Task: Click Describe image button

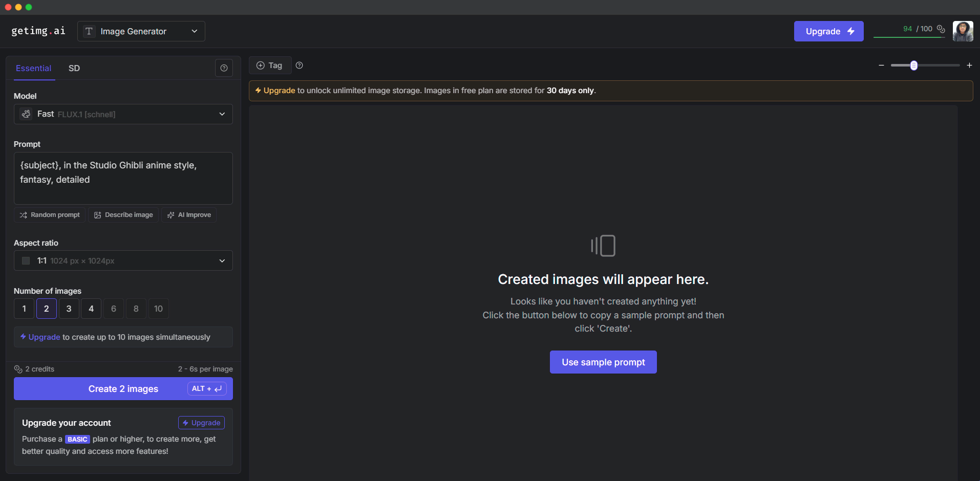Action: [123, 215]
